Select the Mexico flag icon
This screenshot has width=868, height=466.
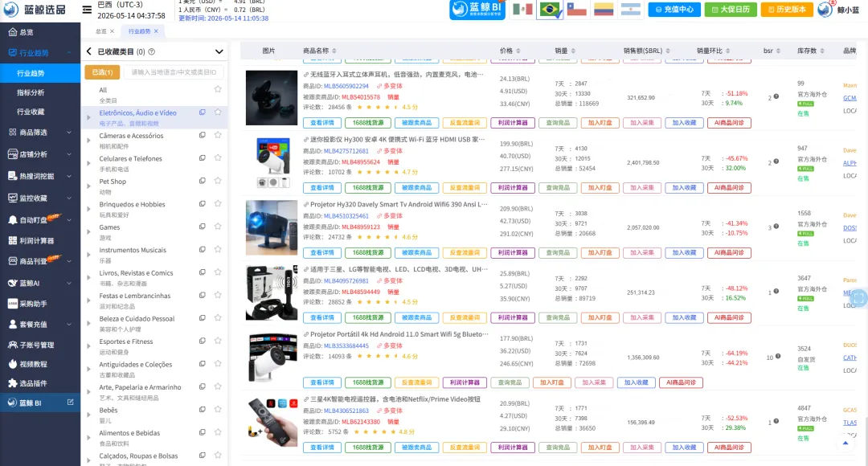[x=522, y=10]
